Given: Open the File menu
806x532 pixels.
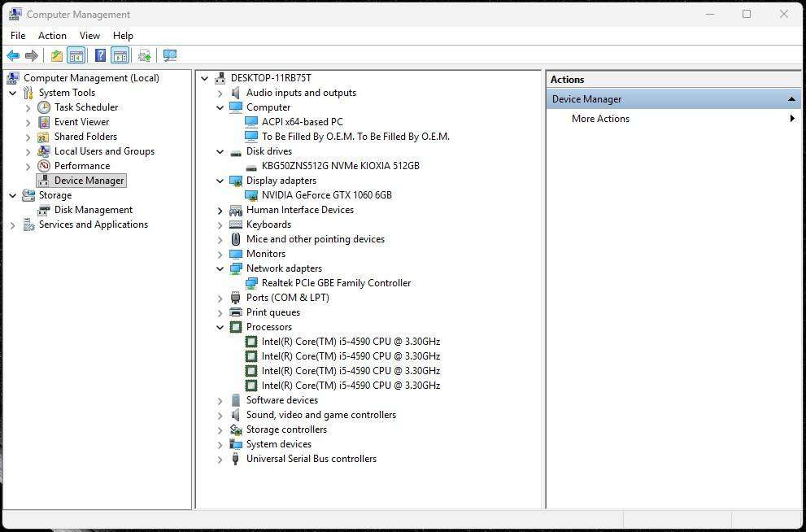Looking at the screenshot, I should (x=18, y=36).
